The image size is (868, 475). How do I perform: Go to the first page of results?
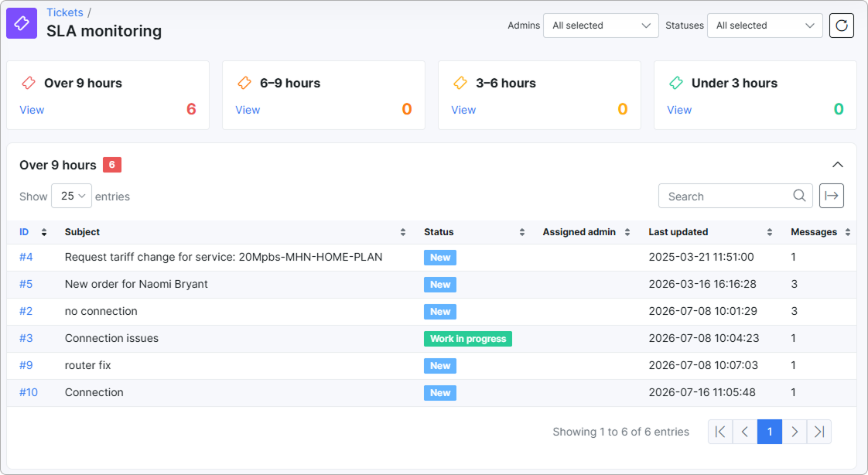pos(720,432)
